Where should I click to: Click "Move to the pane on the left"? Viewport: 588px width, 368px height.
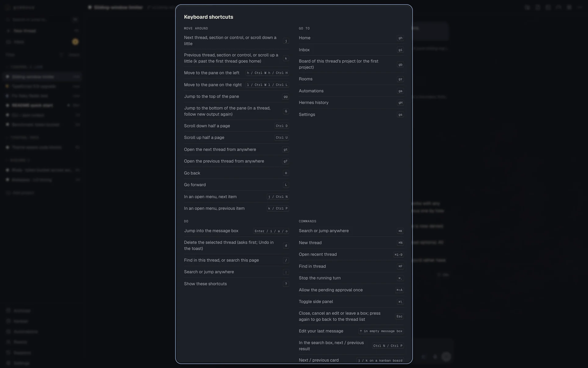pos(236,73)
